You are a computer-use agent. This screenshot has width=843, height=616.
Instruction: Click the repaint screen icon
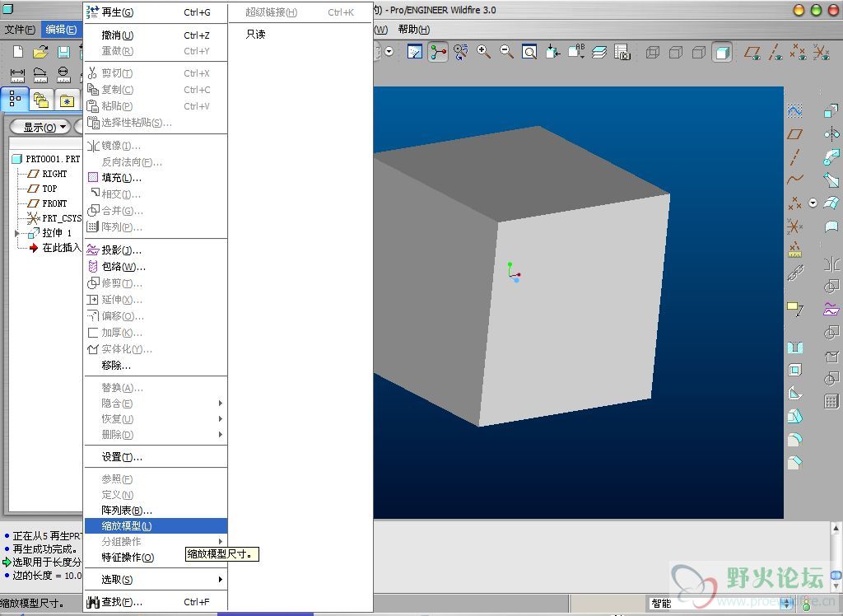point(415,52)
